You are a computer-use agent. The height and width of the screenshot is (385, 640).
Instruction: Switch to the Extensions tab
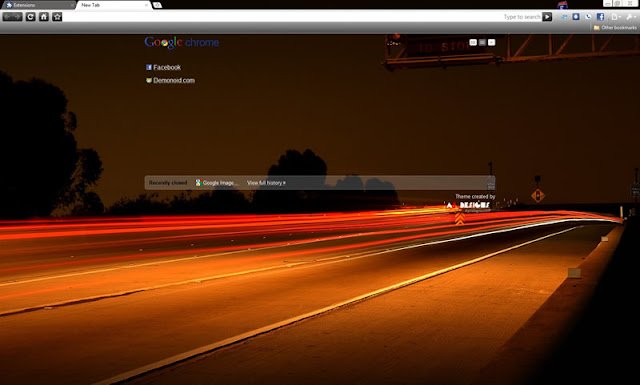[38, 5]
